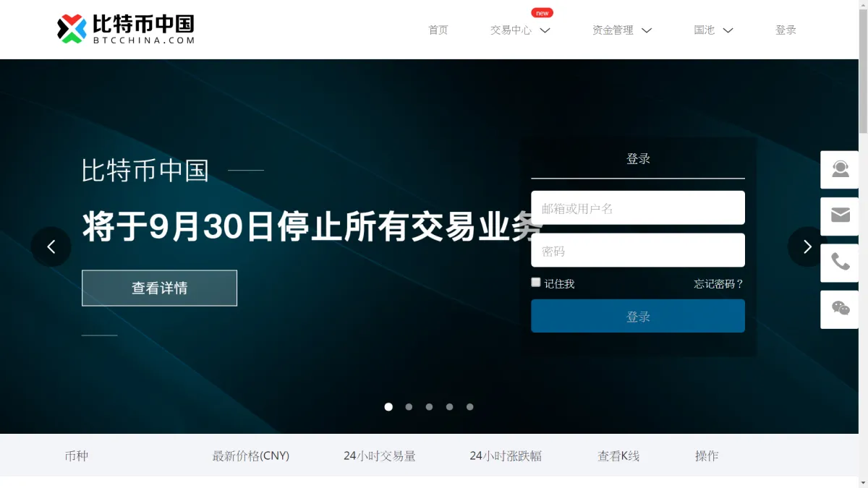
Task: Click the 操作 column header
Action: click(707, 455)
